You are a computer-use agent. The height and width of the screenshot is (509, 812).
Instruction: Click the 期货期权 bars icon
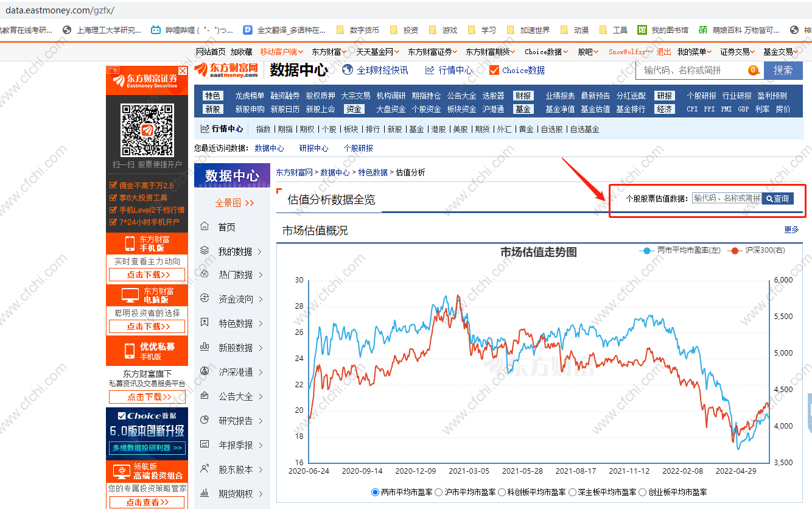205,493
